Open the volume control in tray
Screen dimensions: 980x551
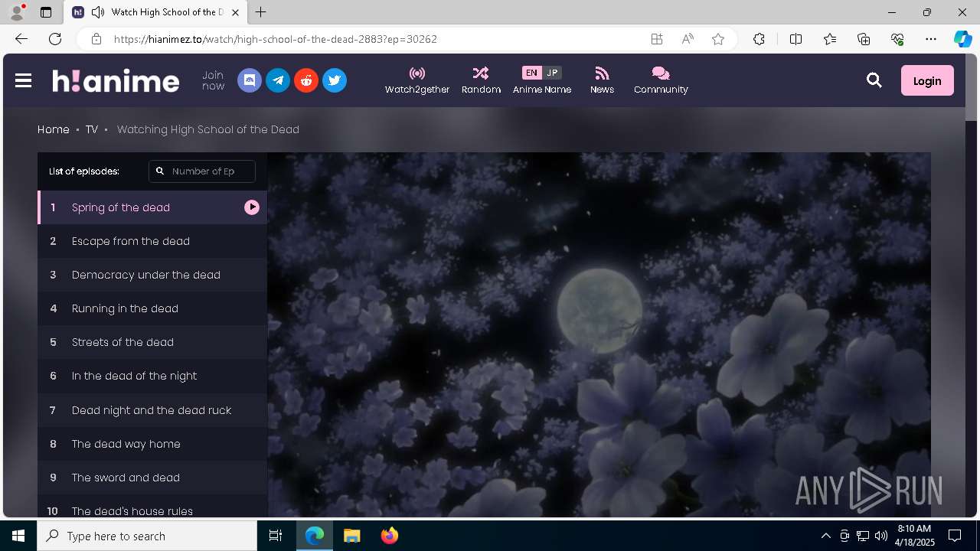[x=880, y=536]
